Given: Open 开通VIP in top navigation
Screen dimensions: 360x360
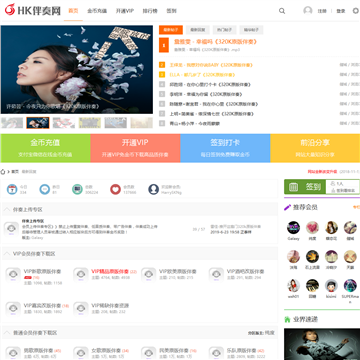Looking at the screenshot, I should coord(125,11).
